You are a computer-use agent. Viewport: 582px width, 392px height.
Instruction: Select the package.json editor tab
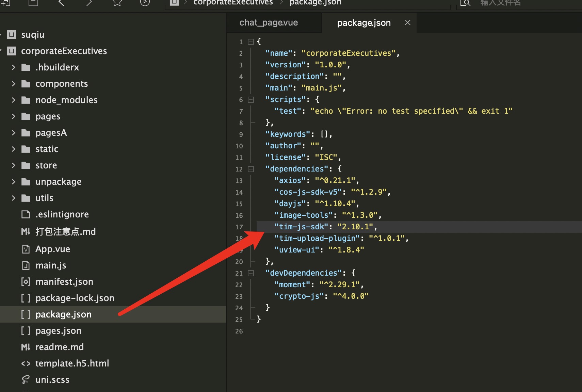(363, 23)
